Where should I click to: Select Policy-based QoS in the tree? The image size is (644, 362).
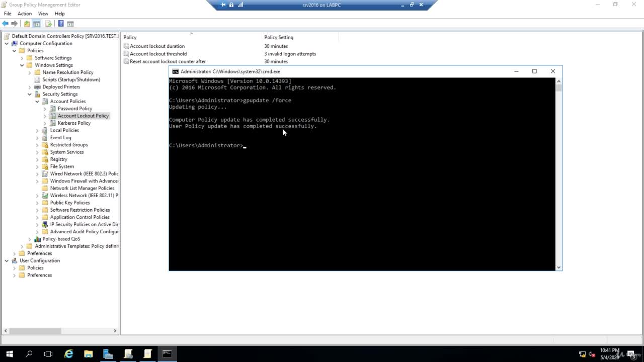[x=61, y=239]
